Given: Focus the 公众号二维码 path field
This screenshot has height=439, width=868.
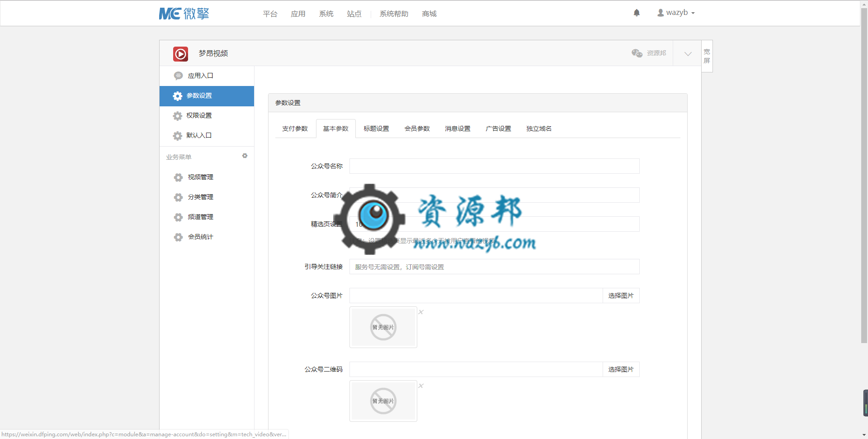Looking at the screenshot, I should point(476,369).
